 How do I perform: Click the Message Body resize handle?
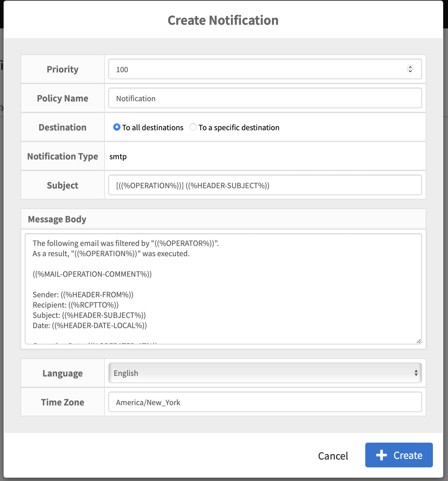pos(418,341)
